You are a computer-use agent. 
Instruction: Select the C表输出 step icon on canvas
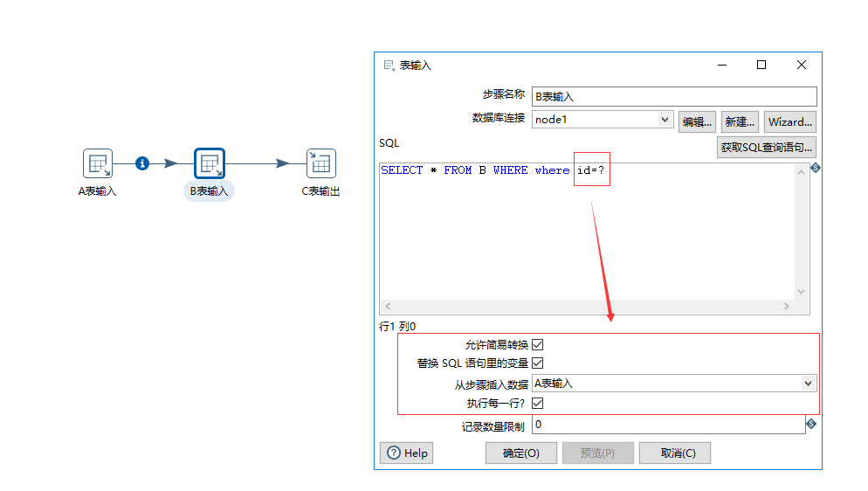click(321, 163)
